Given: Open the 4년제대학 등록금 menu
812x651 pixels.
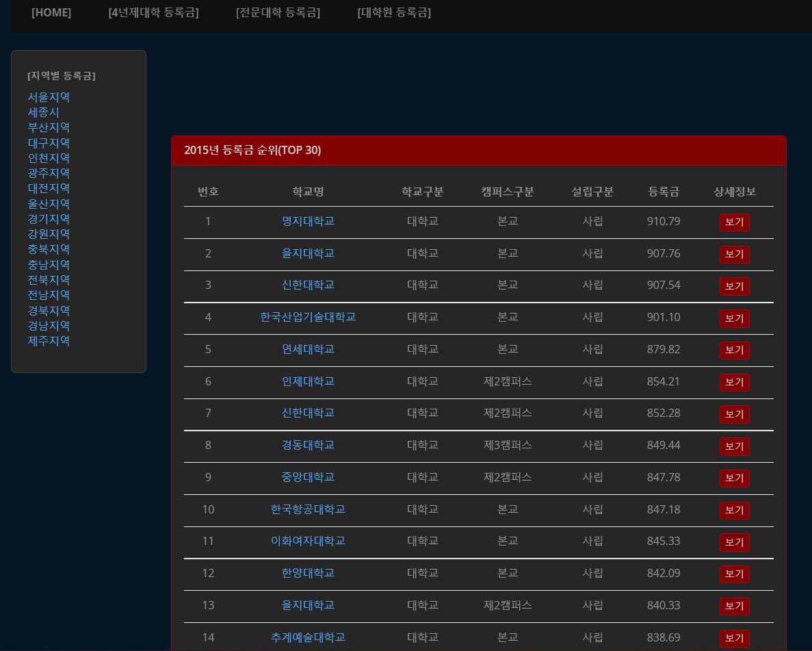Looking at the screenshot, I should point(153,12).
